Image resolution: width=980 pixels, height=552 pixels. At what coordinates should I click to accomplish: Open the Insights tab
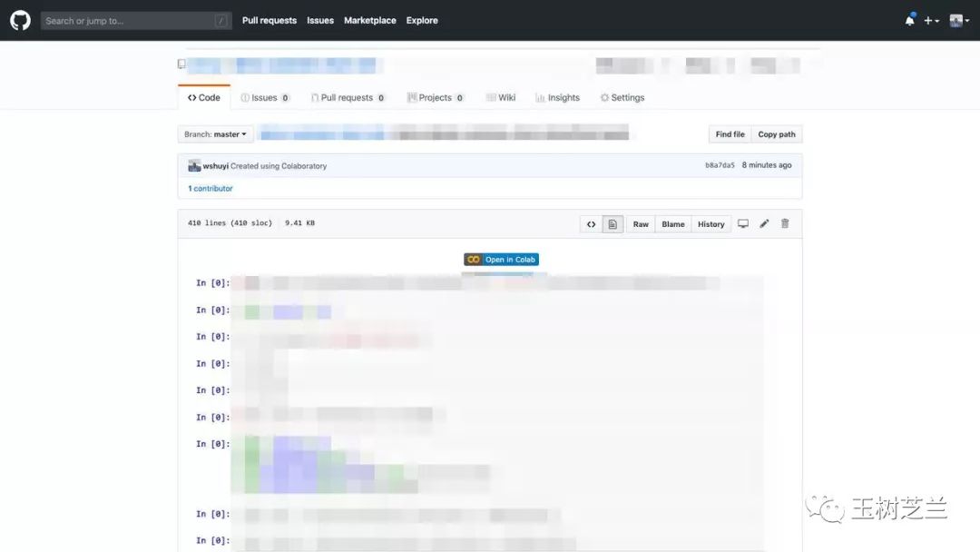tap(557, 97)
